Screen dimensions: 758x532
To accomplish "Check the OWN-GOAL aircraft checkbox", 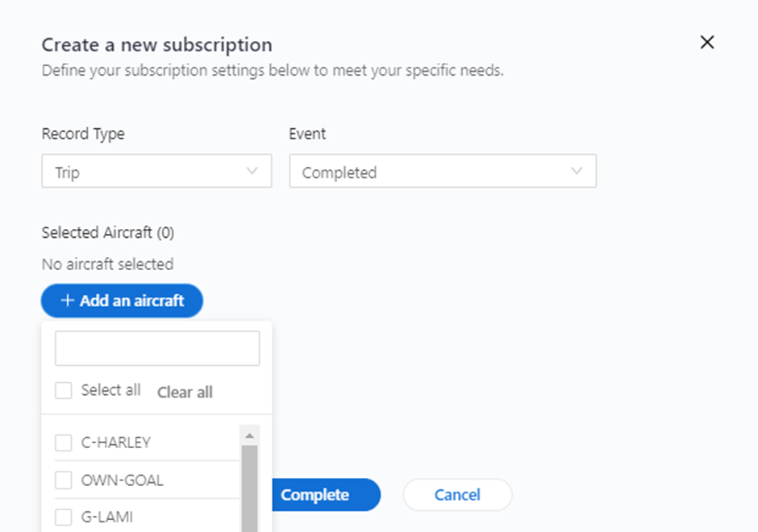I will 64,480.
